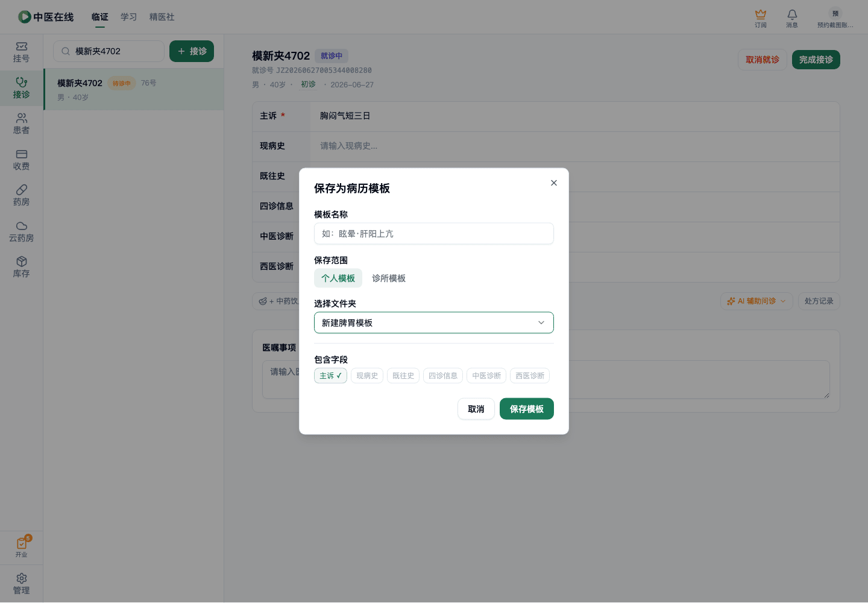Toggle the 中医诊断 field chip
This screenshot has width=868, height=603.
486,376
